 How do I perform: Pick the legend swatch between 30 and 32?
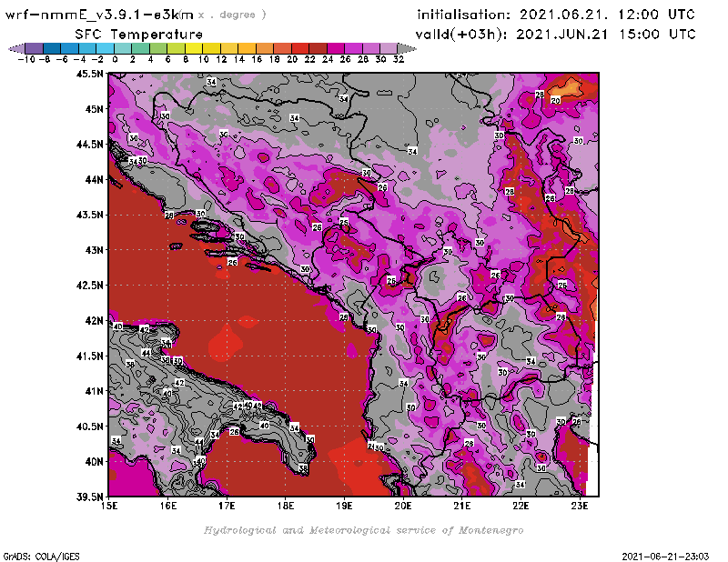(x=389, y=49)
